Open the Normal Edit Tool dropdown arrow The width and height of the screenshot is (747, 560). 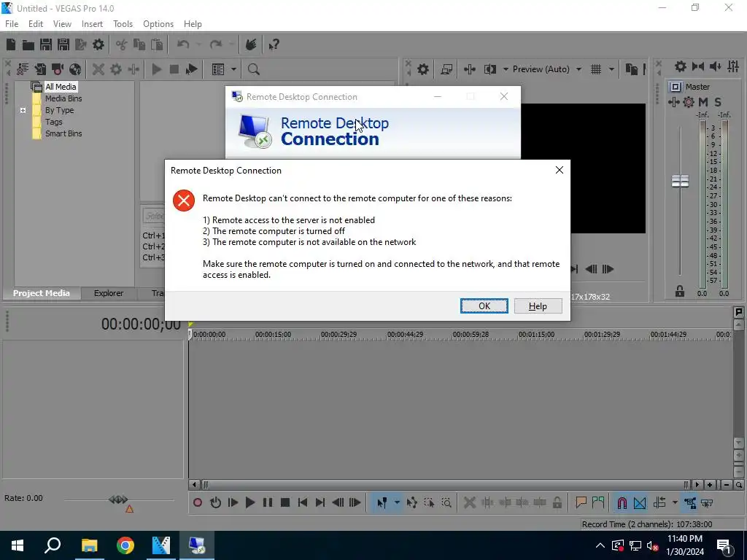click(397, 502)
